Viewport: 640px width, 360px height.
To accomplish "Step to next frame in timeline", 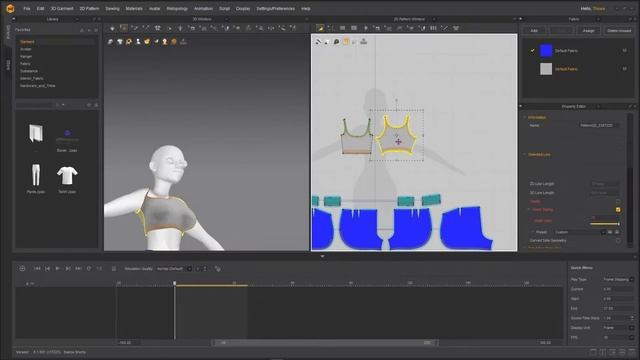I will 68,269.
